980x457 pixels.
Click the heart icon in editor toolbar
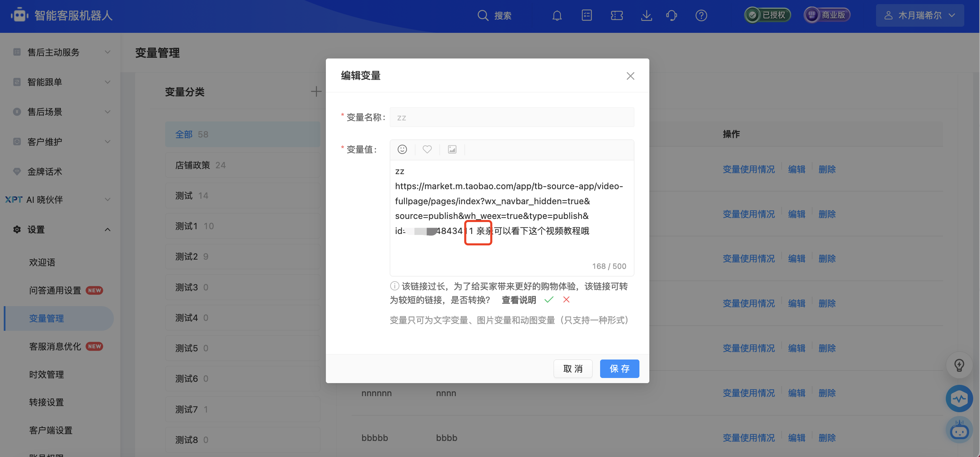(427, 149)
